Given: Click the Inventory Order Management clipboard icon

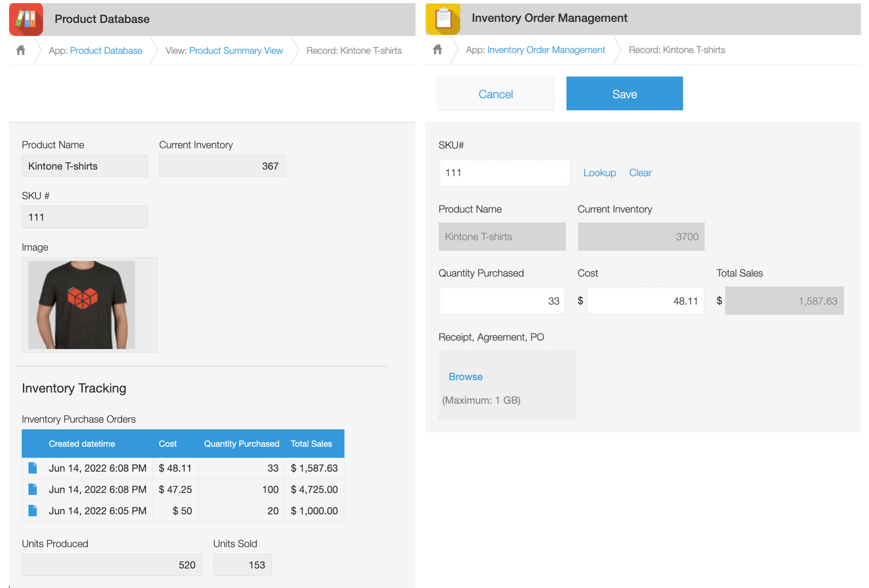Looking at the screenshot, I should tap(443, 19).
